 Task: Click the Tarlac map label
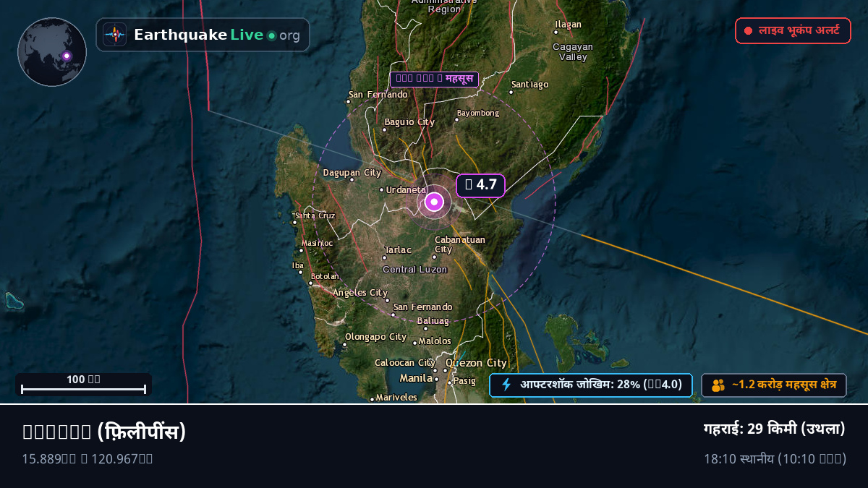click(x=398, y=250)
